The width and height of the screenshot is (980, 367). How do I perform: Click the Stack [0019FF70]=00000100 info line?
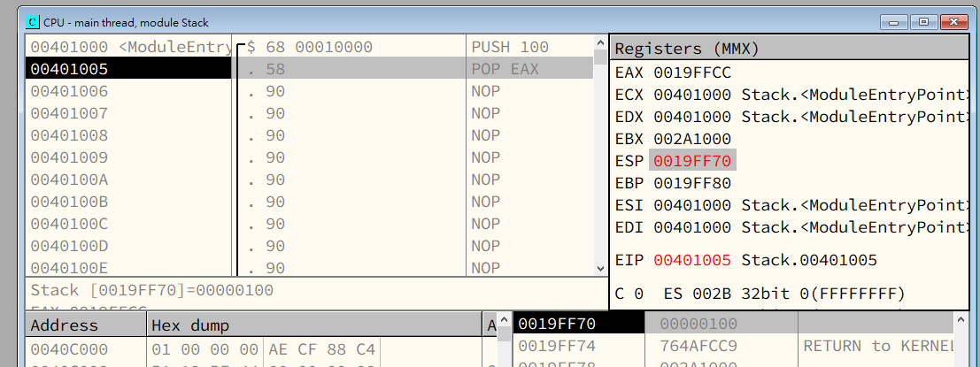[152, 290]
